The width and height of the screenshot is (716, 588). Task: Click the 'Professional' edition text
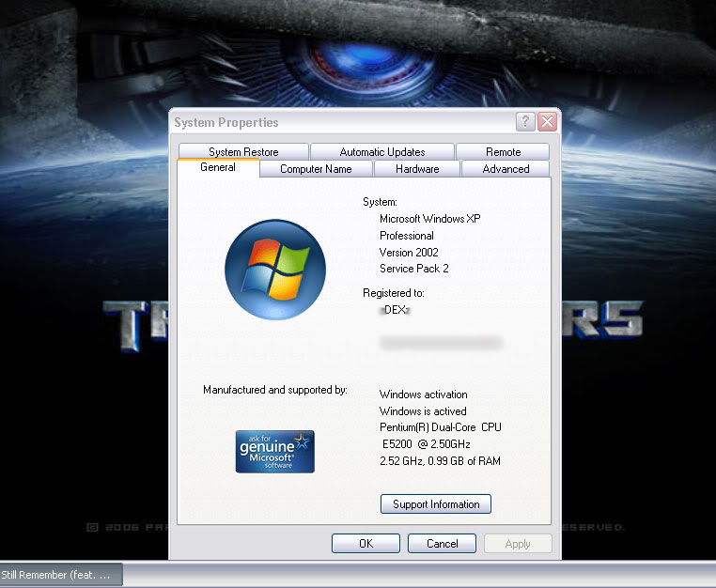[x=407, y=236]
